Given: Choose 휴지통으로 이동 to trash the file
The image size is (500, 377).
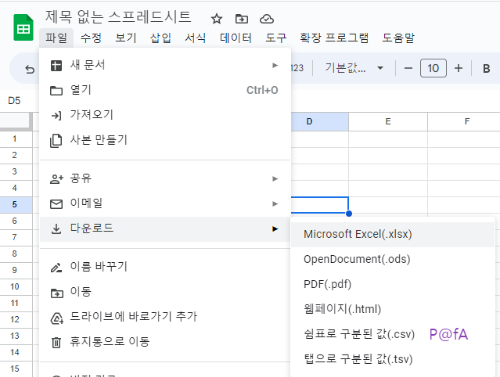Looking at the screenshot, I should (x=165, y=342).
